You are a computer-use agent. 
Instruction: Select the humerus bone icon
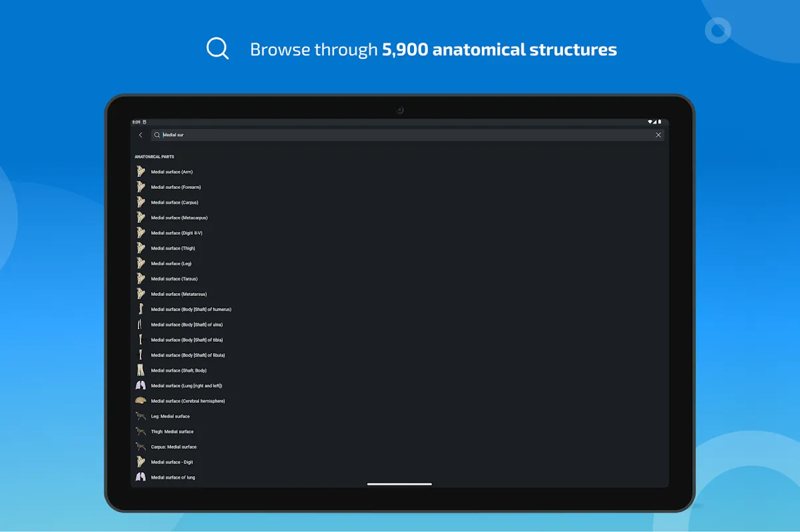(x=140, y=309)
